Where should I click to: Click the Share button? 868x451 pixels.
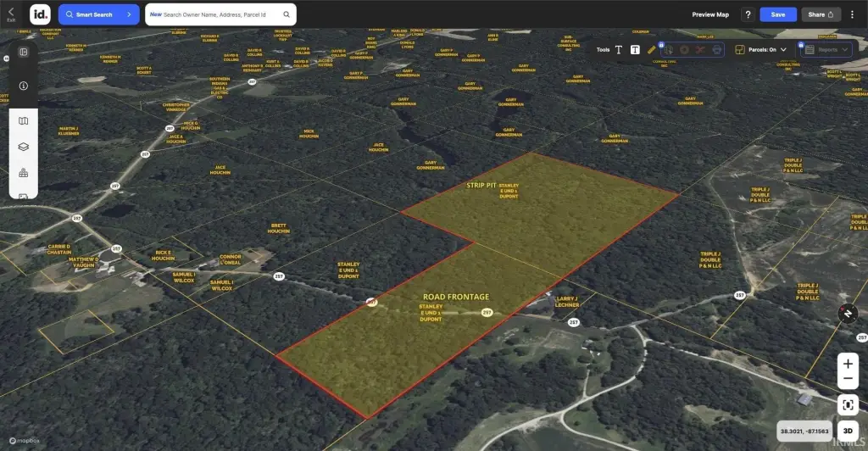tap(821, 14)
